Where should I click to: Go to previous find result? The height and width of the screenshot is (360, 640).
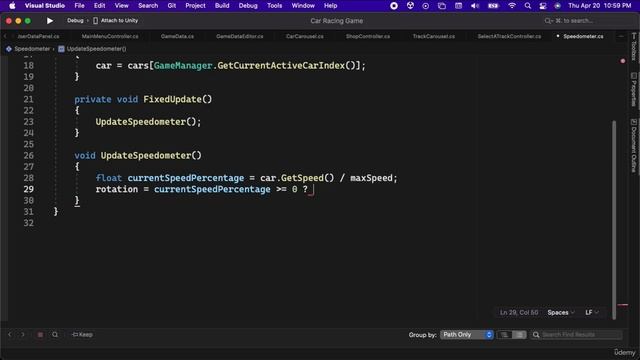(x=10, y=334)
